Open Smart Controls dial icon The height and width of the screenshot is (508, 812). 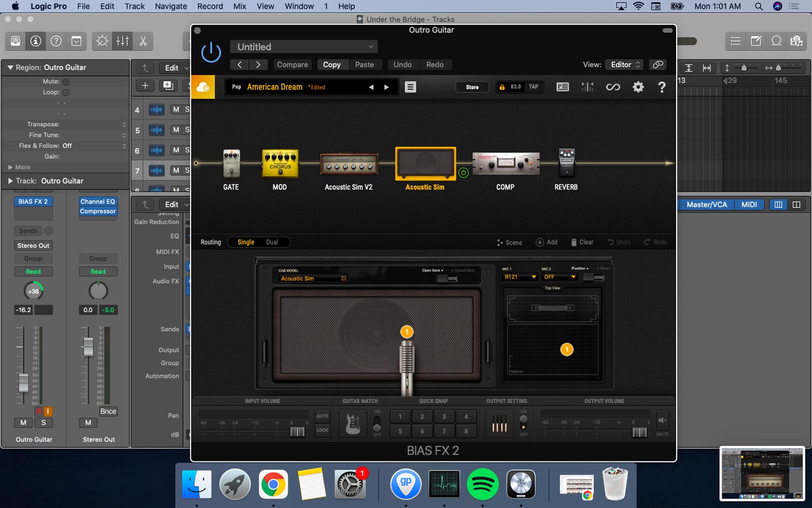pyautogui.click(x=102, y=41)
